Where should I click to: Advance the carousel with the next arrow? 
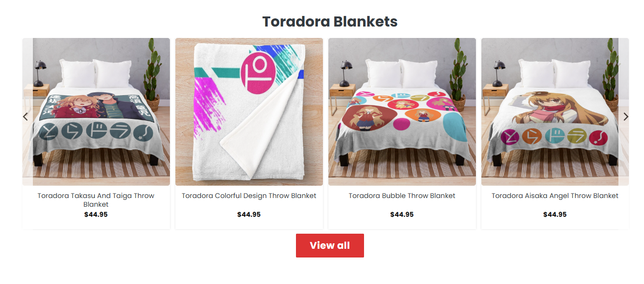click(626, 117)
